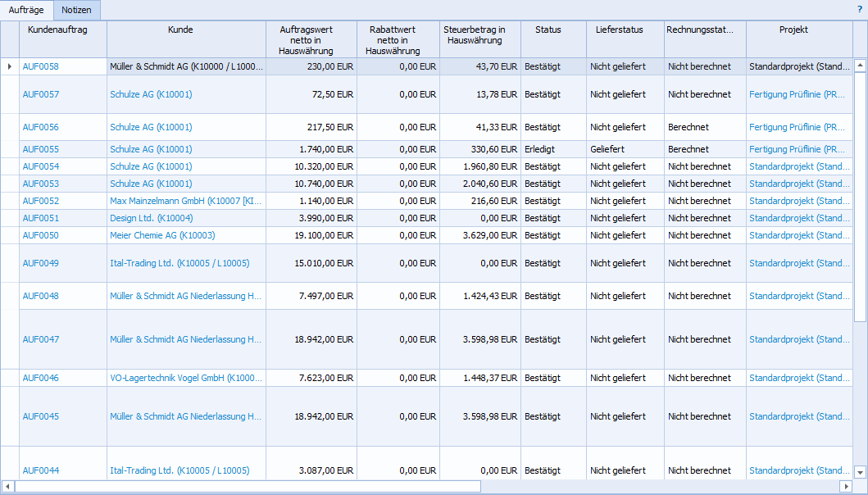Open order link AUF0057
This screenshot has width=868, height=495.
(x=41, y=94)
